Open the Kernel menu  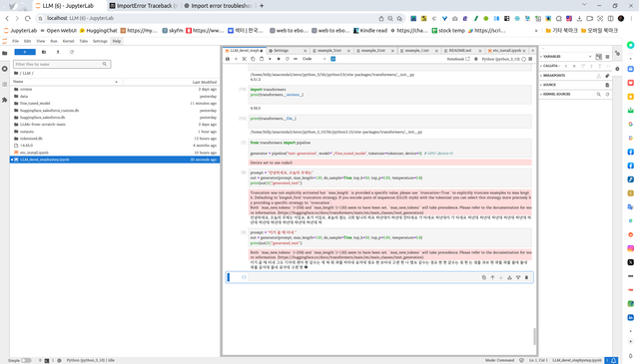point(68,41)
